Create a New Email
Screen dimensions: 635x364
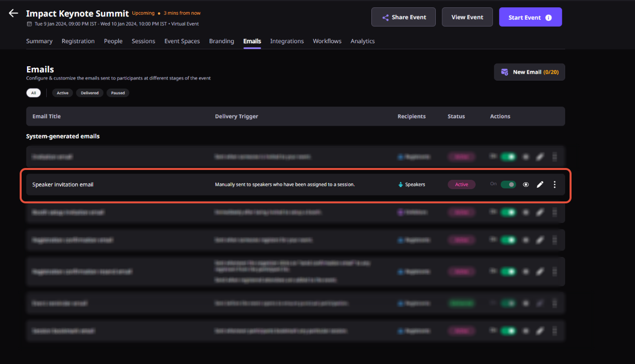[529, 72]
